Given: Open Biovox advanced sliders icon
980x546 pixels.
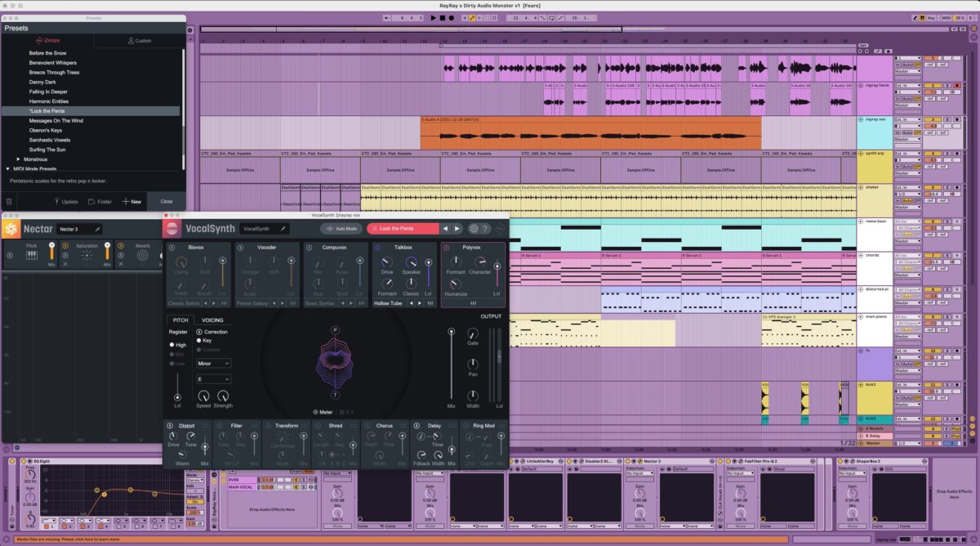Looking at the screenshot, I should (224, 303).
